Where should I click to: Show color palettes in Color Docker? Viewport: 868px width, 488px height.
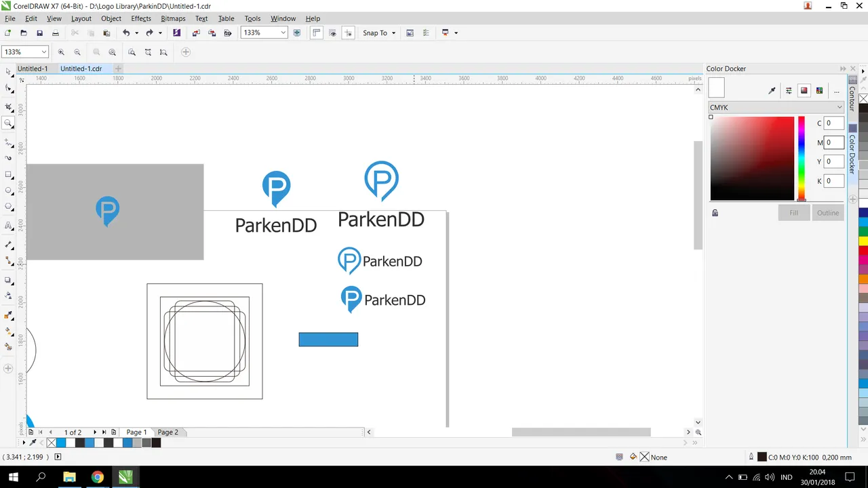pos(820,90)
